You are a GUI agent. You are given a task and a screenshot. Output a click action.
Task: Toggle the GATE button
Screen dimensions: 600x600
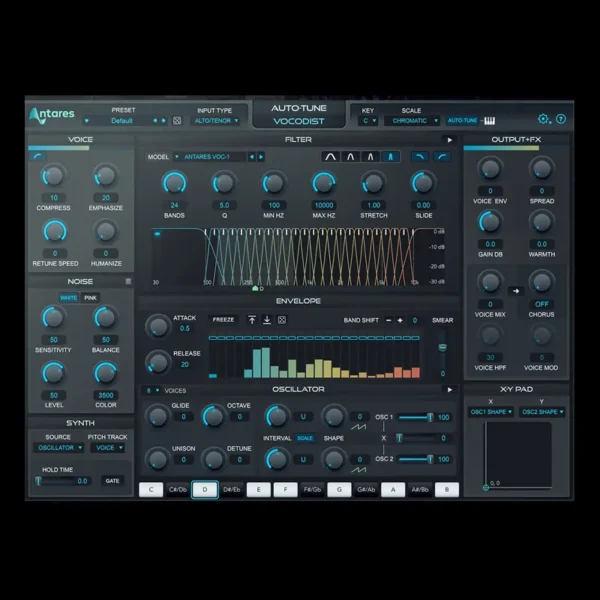pyautogui.click(x=112, y=481)
